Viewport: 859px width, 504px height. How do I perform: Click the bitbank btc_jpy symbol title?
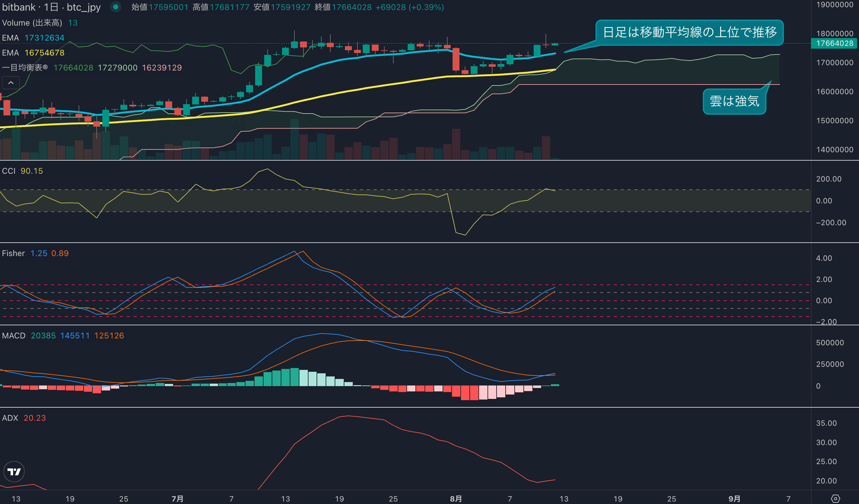[x=51, y=7]
